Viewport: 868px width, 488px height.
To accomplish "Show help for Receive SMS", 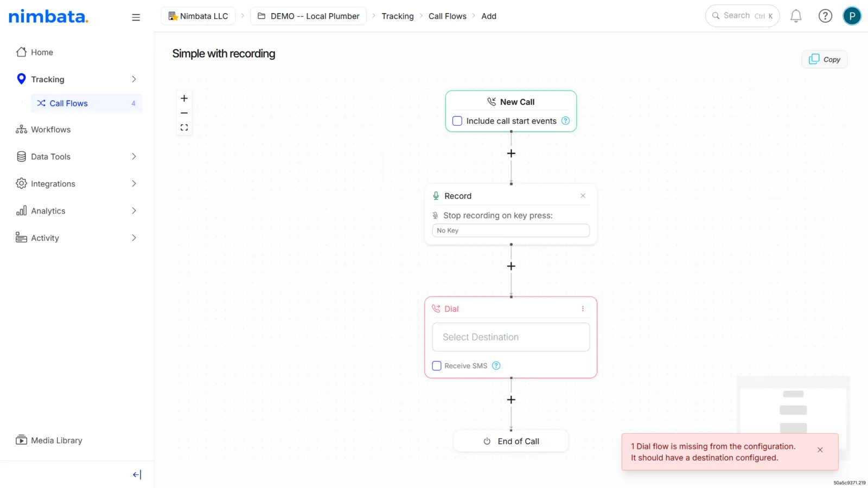I will click(496, 365).
